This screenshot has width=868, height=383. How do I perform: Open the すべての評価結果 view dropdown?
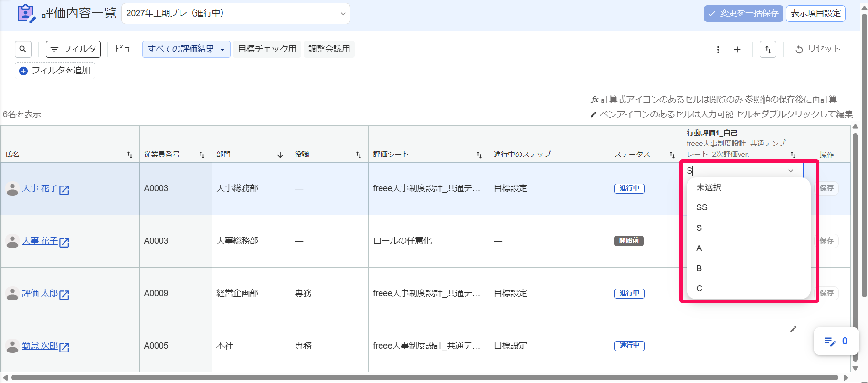click(186, 49)
